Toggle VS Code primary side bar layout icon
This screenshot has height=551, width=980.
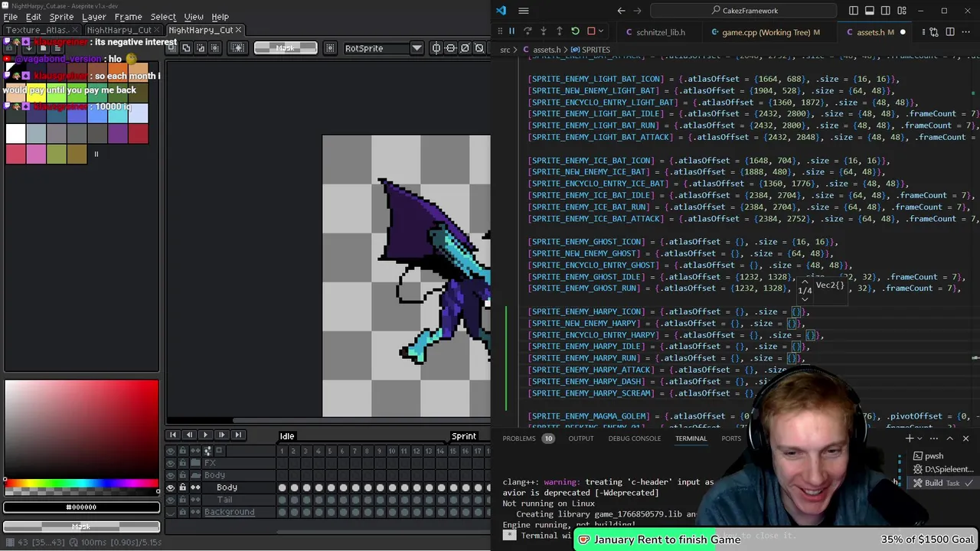[x=854, y=11]
